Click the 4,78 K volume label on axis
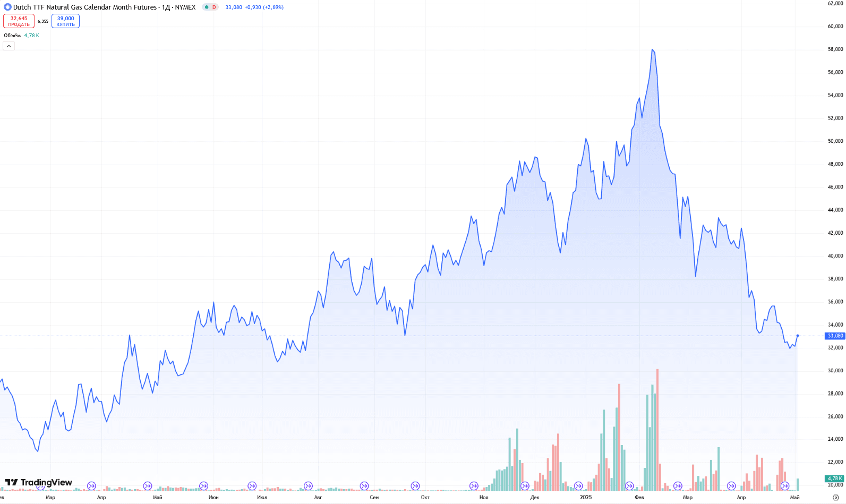846x504 pixels. (835, 479)
